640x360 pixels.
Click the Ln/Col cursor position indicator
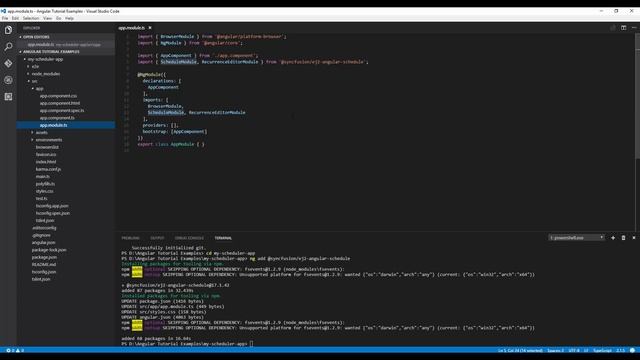click(520, 350)
